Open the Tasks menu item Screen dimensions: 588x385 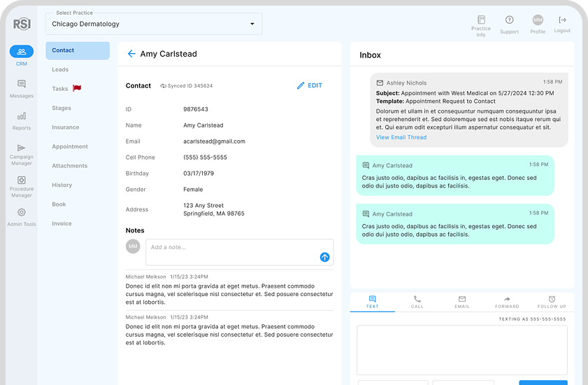click(x=60, y=89)
